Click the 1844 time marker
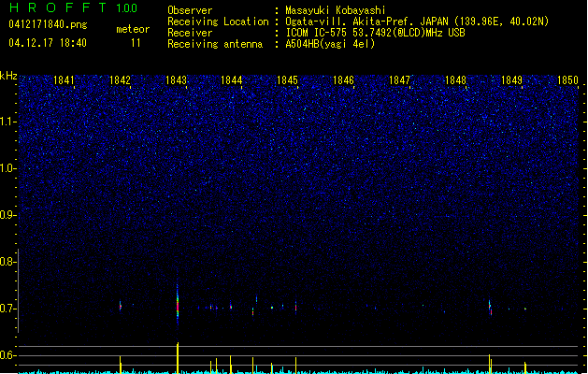588x374 pixels. click(232, 79)
